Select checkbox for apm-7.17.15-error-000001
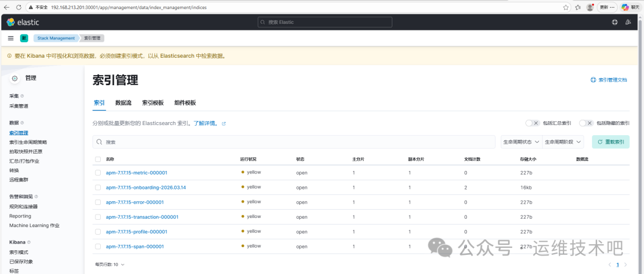The height and width of the screenshot is (274, 644). pyautogui.click(x=98, y=202)
